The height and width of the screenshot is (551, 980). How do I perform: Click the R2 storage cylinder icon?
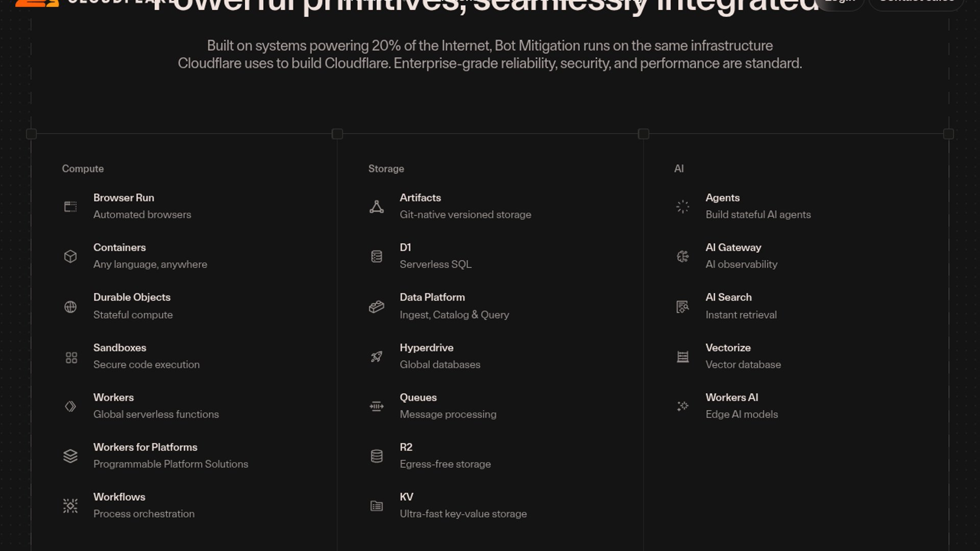(x=377, y=456)
